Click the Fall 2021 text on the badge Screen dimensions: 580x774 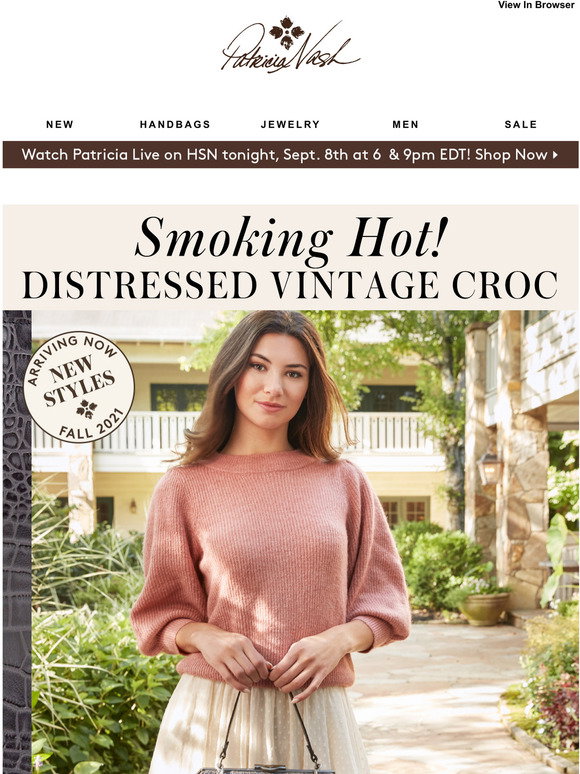pyautogui.click(x=91, y=426)
